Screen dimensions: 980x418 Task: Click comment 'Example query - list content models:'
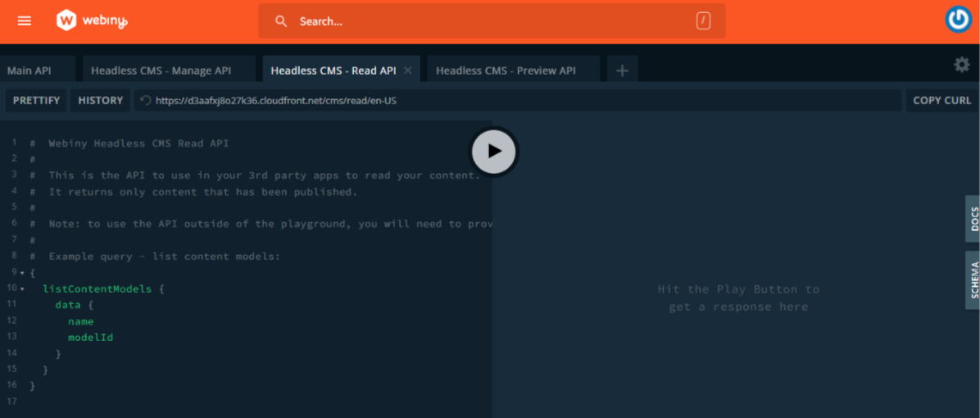[165, 257]
